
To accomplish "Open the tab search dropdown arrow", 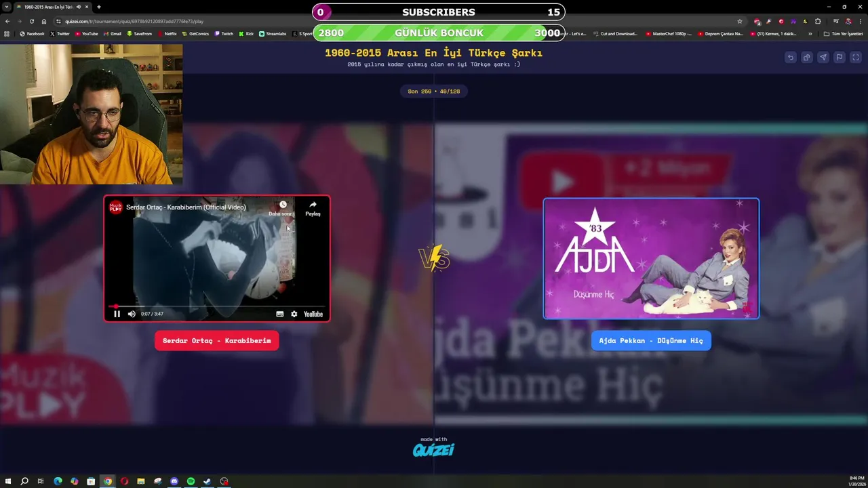I will (7, 7).
